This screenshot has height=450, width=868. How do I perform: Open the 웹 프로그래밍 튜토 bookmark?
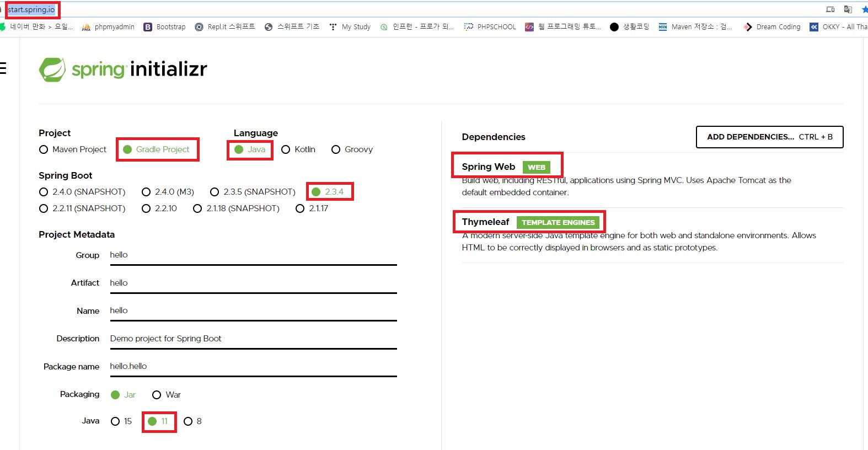click(563, 26)
